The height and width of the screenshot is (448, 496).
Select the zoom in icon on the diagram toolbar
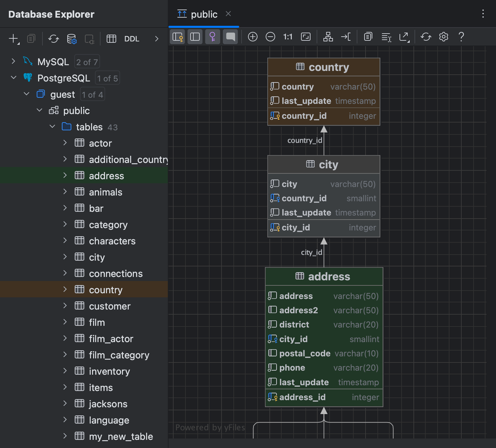[253, 37]
